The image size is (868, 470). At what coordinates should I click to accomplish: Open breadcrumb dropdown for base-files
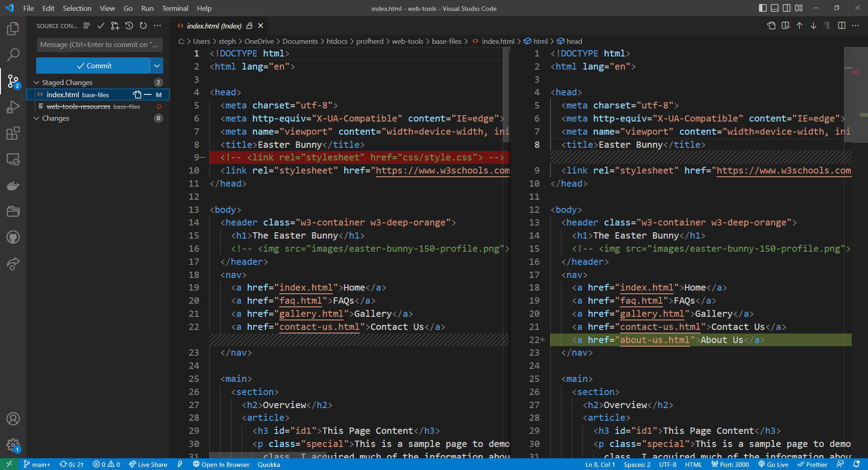pyautogui.click(x=447, y=41)
